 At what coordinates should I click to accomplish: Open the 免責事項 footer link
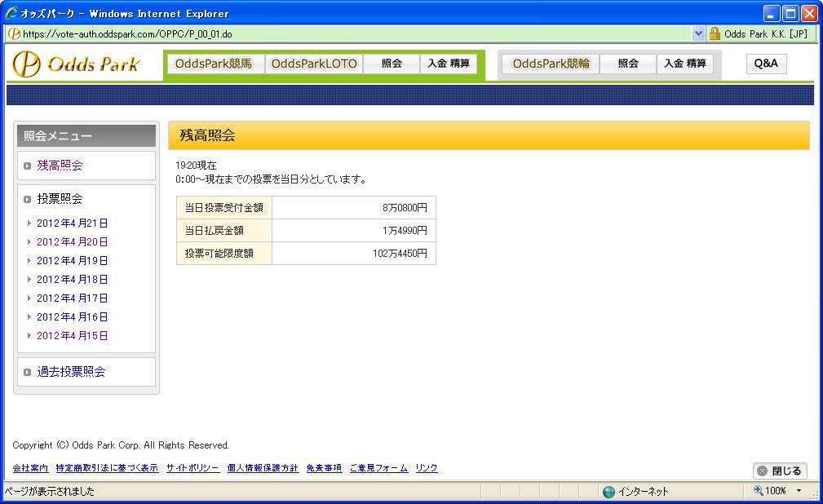(x=324, y=468)
